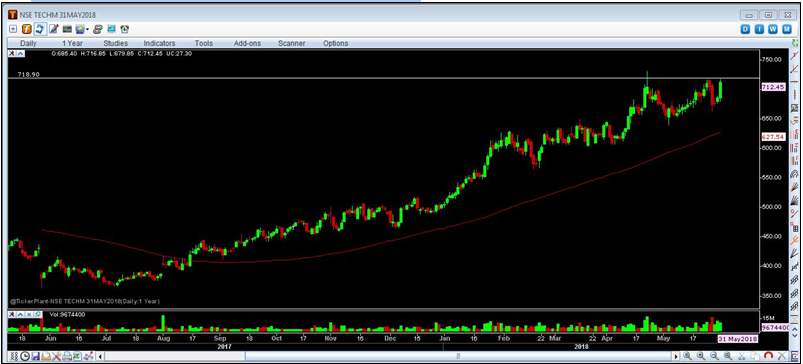Click the open folder icon in the bottom toolbar
This screenshot has width=803, height=364.
[46, 356]
